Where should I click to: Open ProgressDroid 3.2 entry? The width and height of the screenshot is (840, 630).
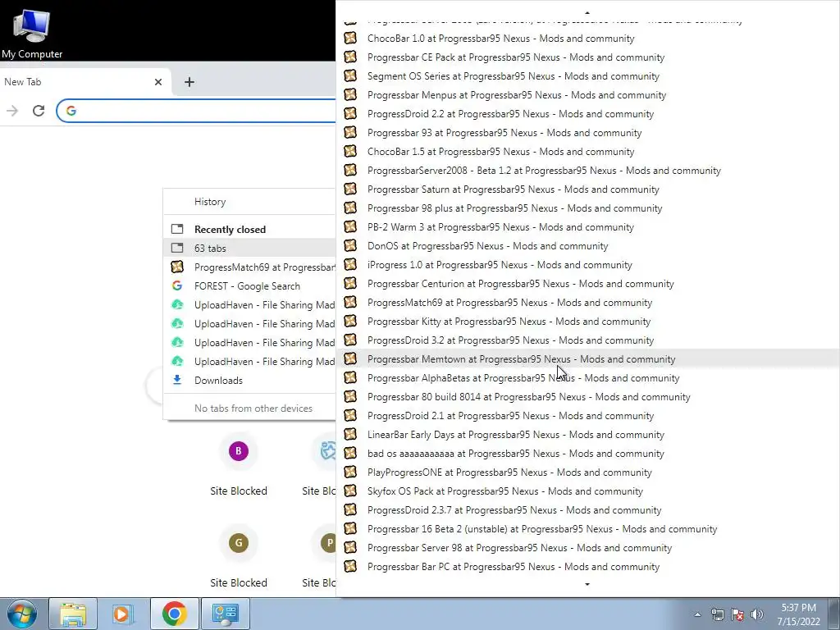point(587,340)
